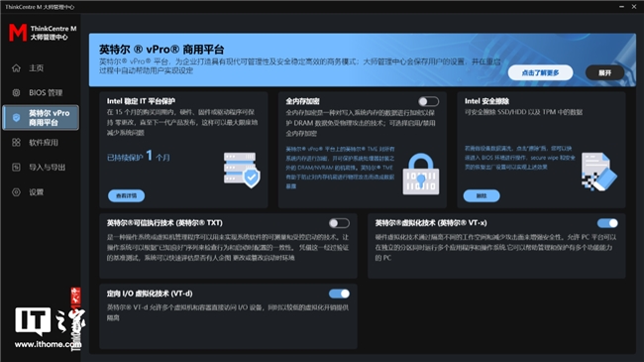Enable the 全内存加密 toggle
The image size is (644, 362).
tap(428, 101)
